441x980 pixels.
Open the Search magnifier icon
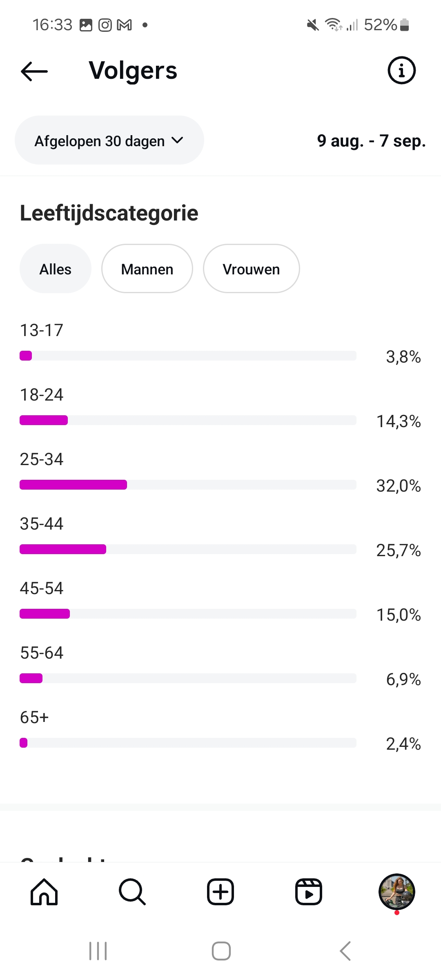[x=132, y=892]
